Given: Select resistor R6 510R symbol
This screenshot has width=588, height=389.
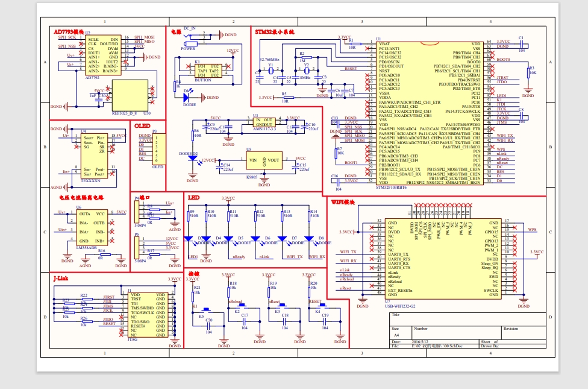Looking at the screenshot, I should point(193,136).
